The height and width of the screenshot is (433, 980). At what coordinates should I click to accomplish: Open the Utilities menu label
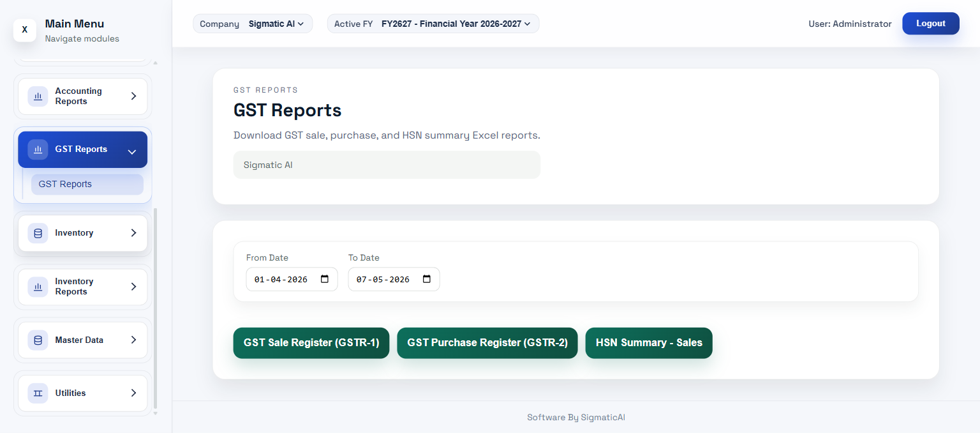(70, 393)
